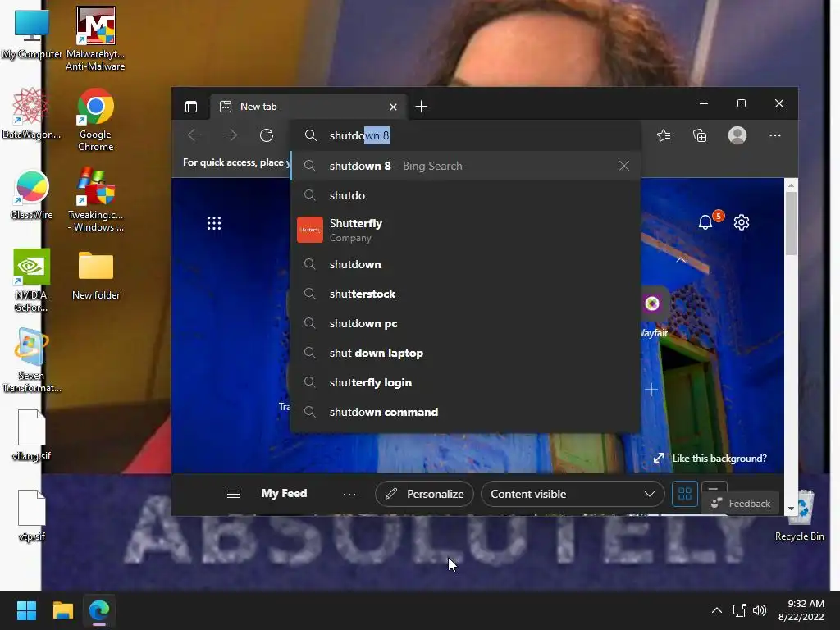Choose the 'shutterstock' suggestion
This screenshot has height=630, width=840.
tap(465, 294)
